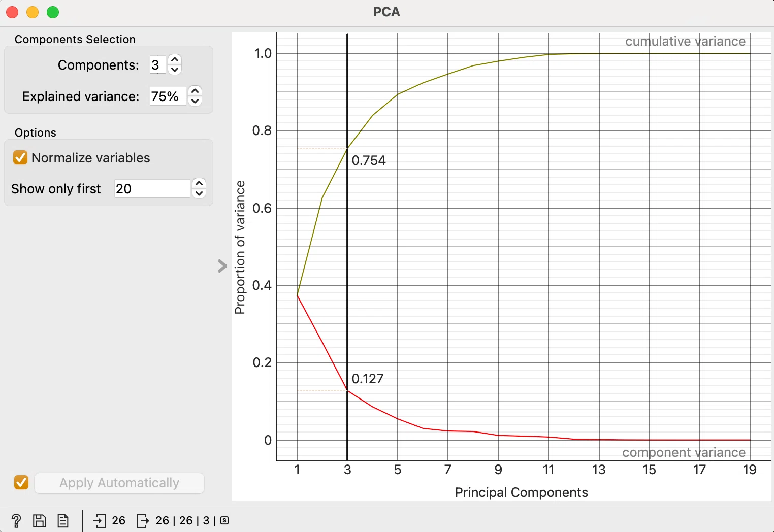Toggle the checkbox beside Apply Automatically
The width and height of the screenshot is (774, 532).
(x=21, y=482)
